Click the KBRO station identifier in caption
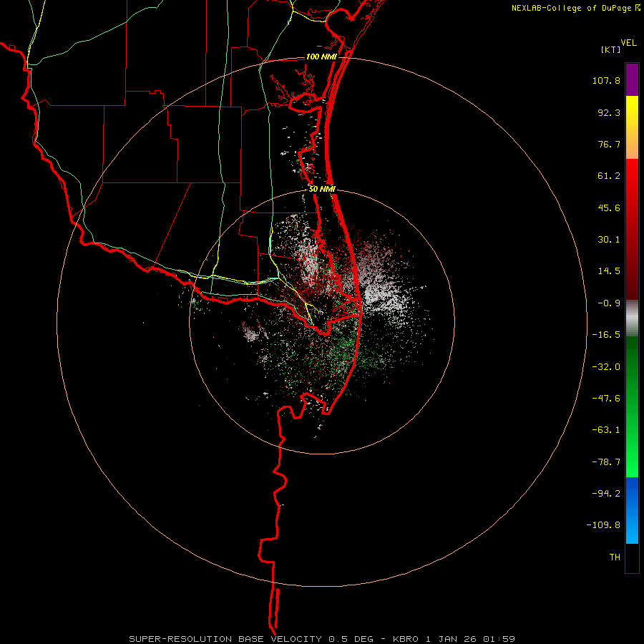Image resolution: width=644 pixels, height=644 pixels. pyautogui.click(x=406, y=639)
